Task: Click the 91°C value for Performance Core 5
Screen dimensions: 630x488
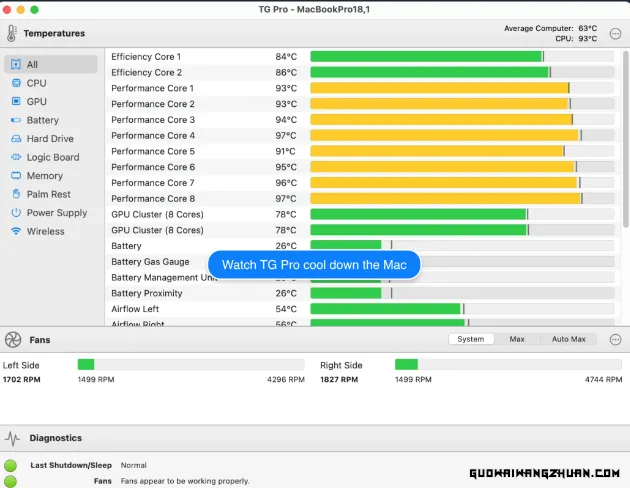Action: point(285,151)
